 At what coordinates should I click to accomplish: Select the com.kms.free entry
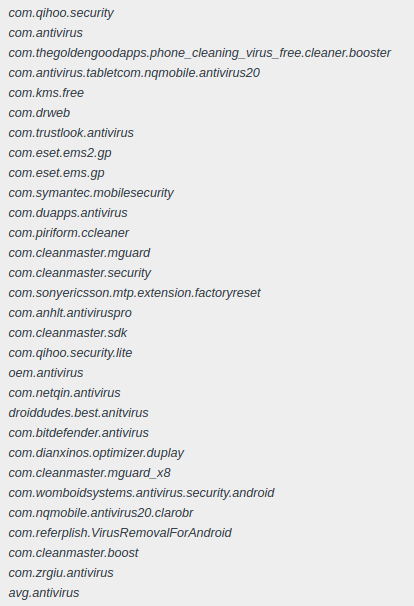pyautogui.click(x=46, y=93)
